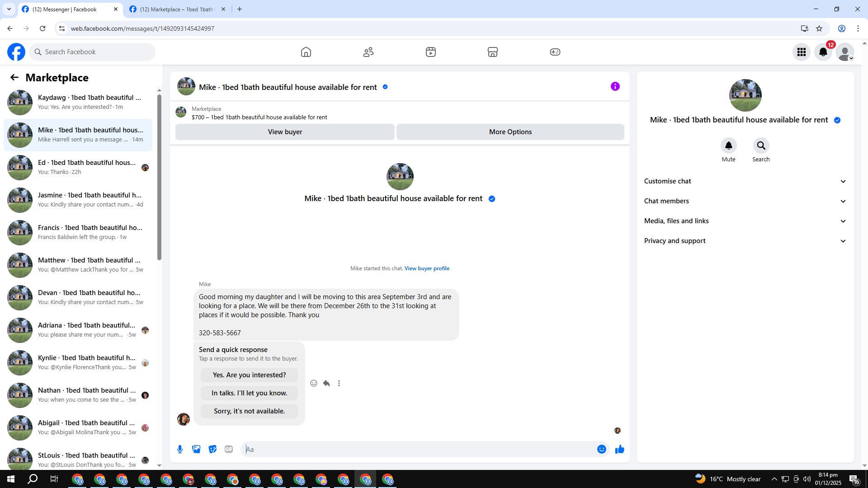Open the Facebook menu grid icon
868x488 pixels.
tap(802, 52)
